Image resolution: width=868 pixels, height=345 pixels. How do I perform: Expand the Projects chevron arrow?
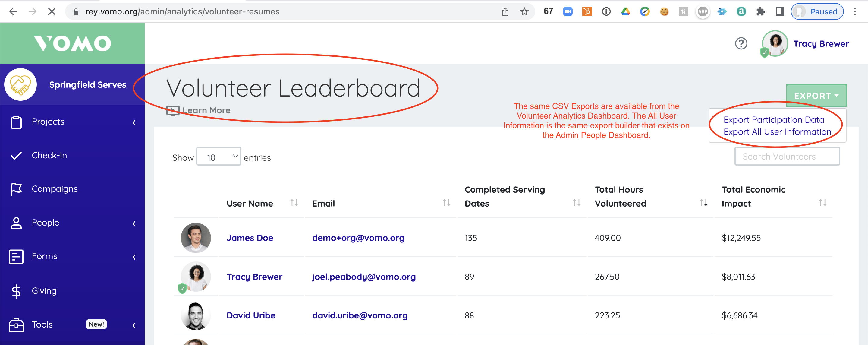point(134,122)
